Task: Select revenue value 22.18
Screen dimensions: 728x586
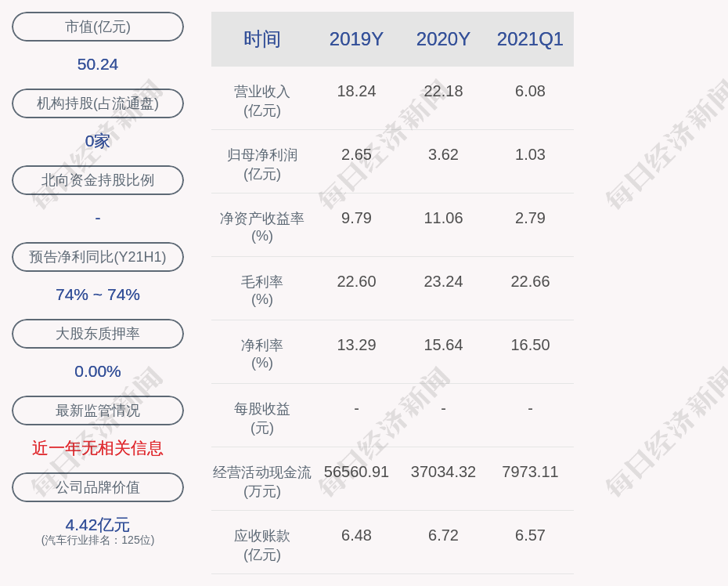Action: (x=443, y=91)
